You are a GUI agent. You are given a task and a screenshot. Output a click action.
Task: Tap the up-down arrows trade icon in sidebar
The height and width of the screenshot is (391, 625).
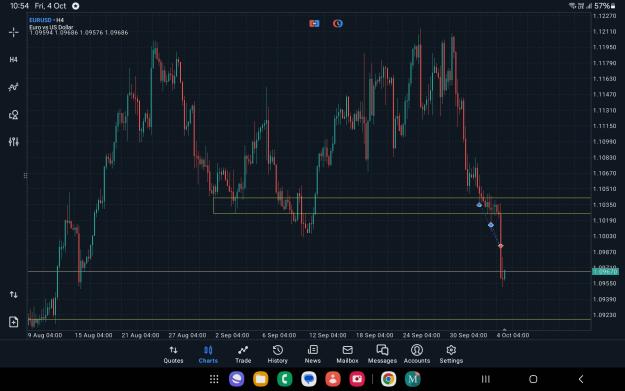click(x=14, y=295)
